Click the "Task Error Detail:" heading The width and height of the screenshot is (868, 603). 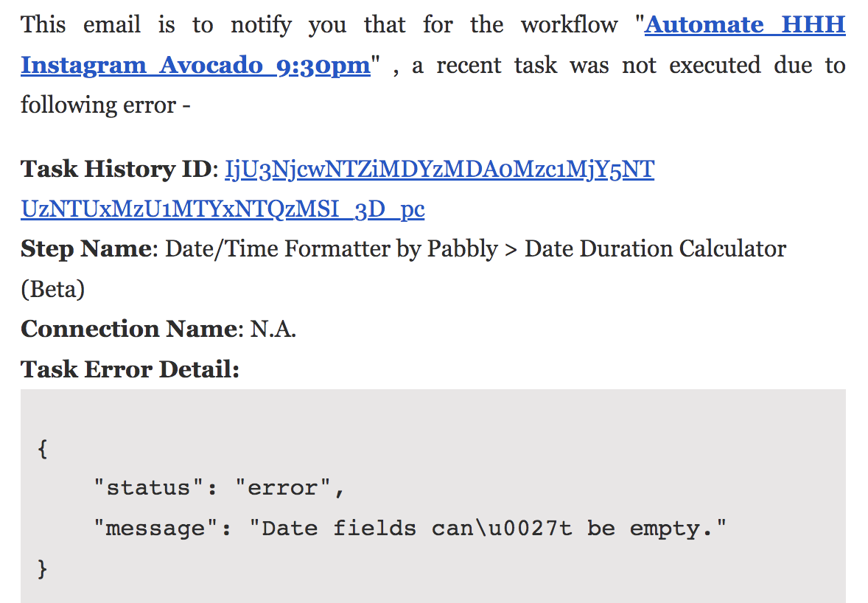[130, 369]
